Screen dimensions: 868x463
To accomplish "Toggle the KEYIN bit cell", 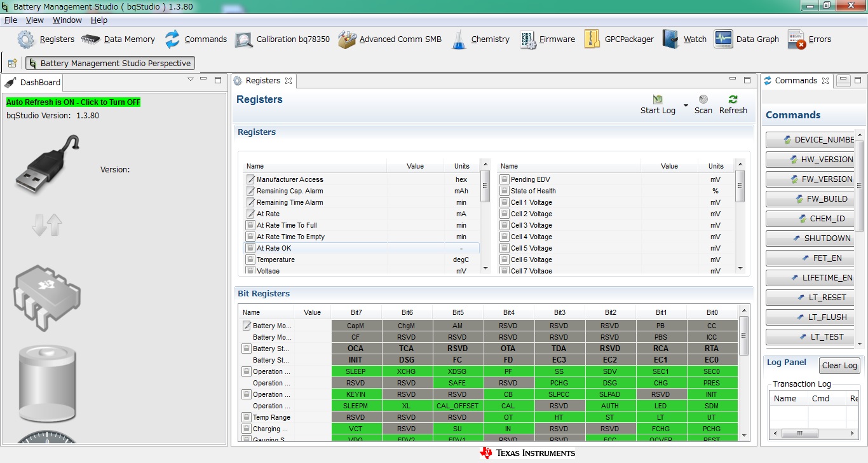I will [x=356, y=394].
